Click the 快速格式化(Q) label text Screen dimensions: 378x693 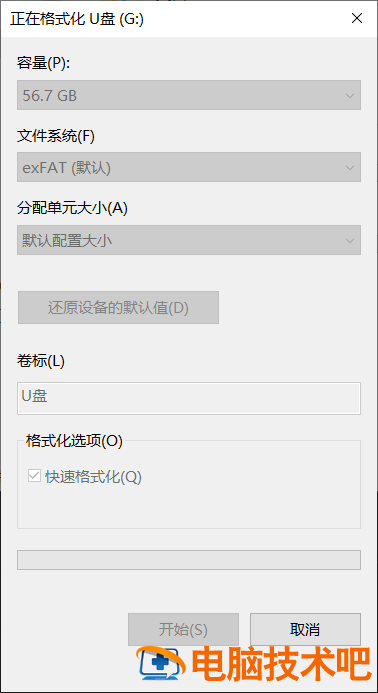coord(93,477)
